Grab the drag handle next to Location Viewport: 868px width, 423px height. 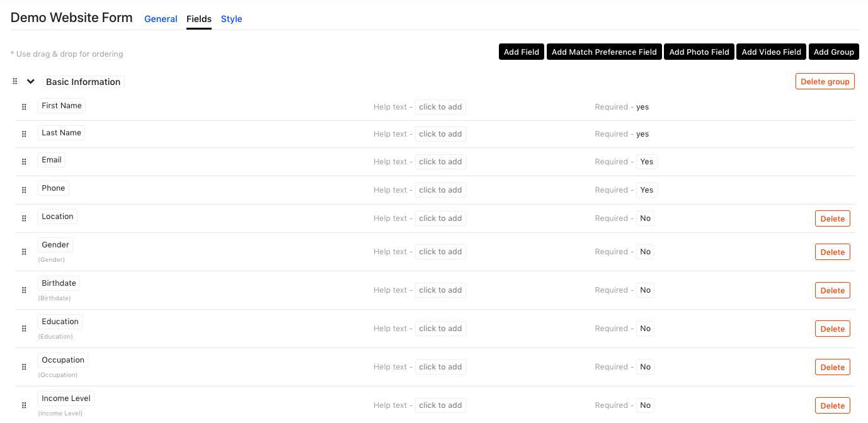point(24,218)
